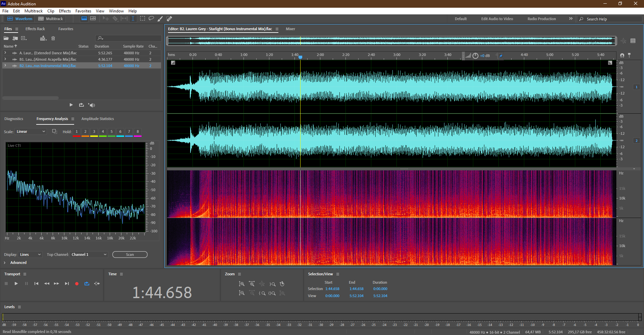Screen dimensions: 644x335
Task: Move playhead to previous marker
Action: point(36,284)
